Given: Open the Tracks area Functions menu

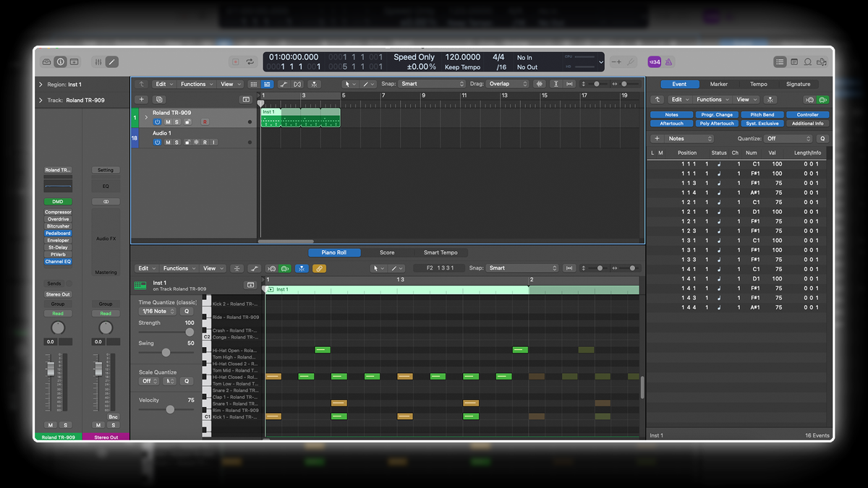Looking at the screenshot, I should click(x=197, y=85).
